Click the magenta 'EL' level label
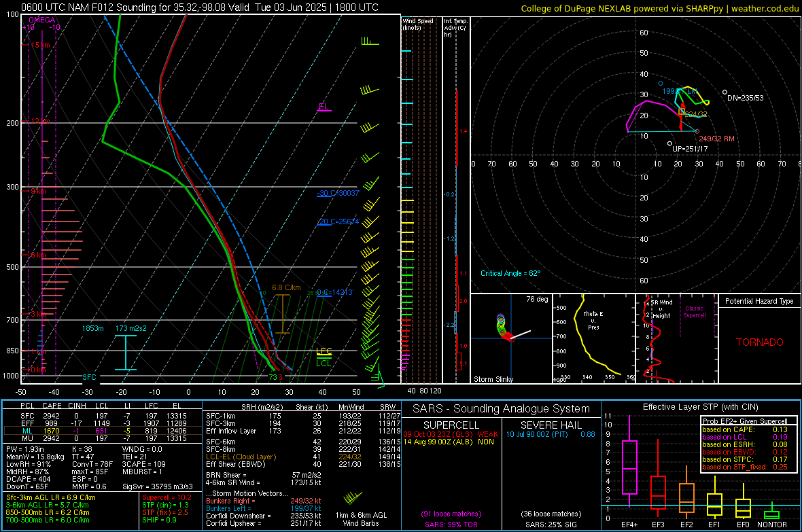This screenshot has height=532, width=802. 324,107
